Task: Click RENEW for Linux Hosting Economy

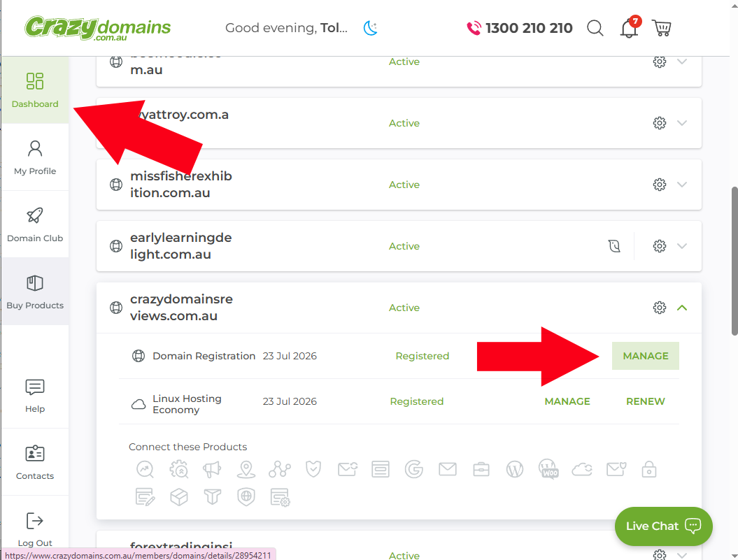Action: pyautogui.click(x=644, y=401)
